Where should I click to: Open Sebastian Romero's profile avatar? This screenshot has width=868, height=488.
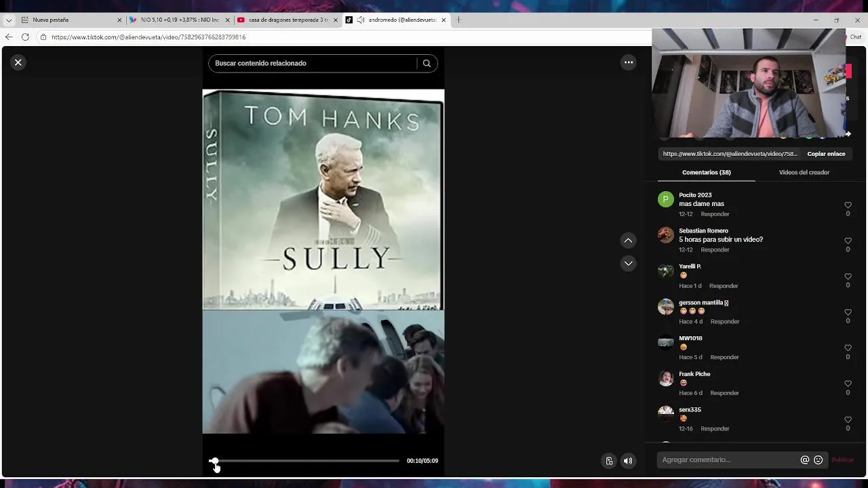click(x=666, y=235)
